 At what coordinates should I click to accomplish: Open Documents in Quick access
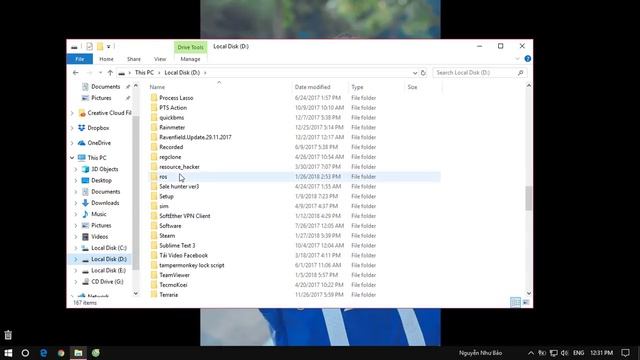point(105,87)
